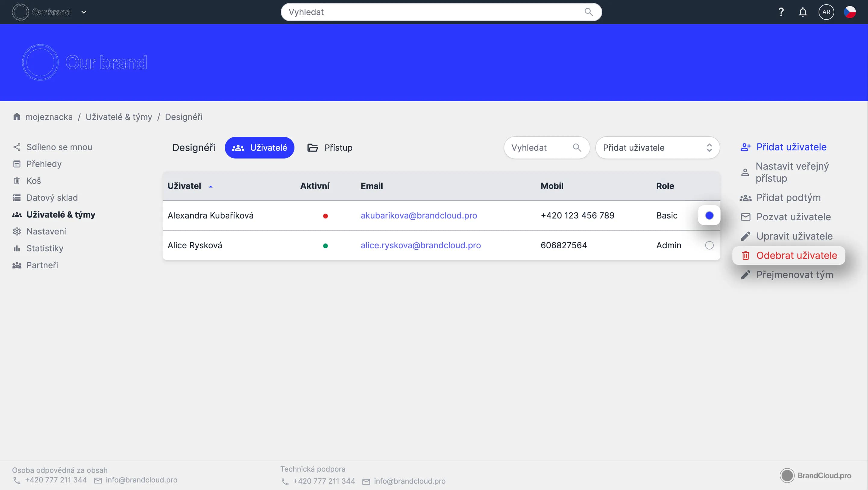Select radio button for Alice Rysková
This screenshot has height=490, width=868.
(x=709, y=245)
